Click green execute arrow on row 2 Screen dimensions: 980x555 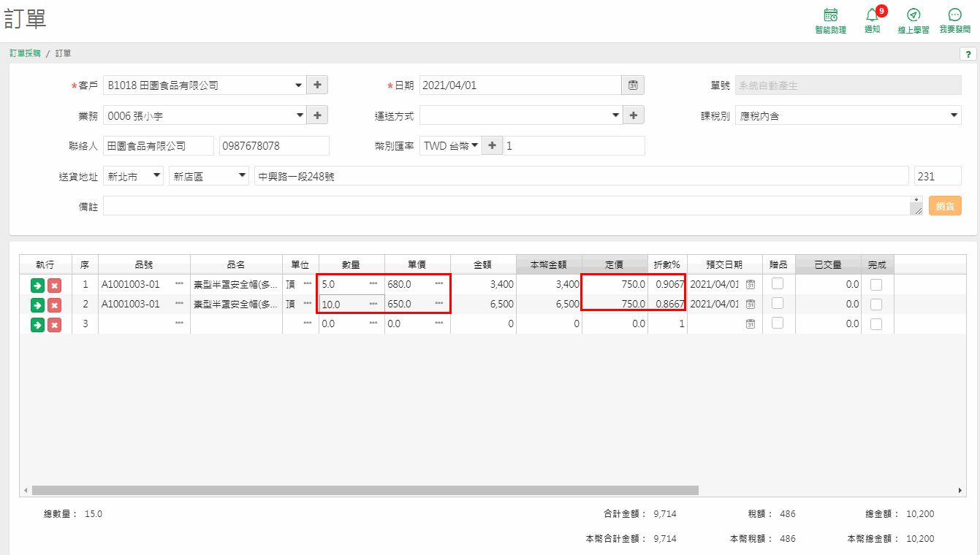[x=37, y=305]
